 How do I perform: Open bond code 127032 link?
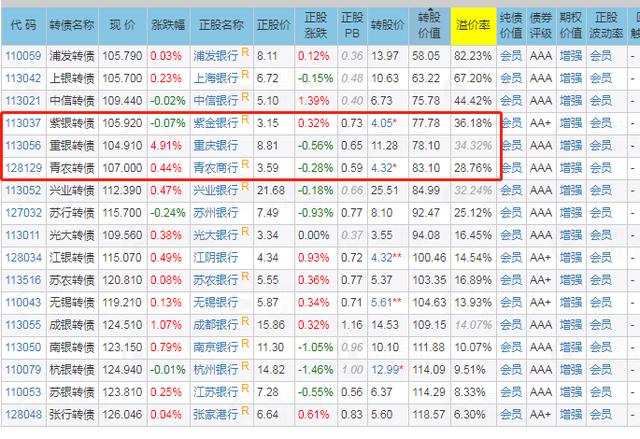23,213
